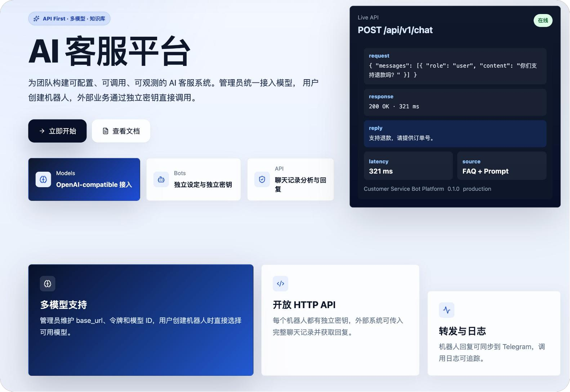Click the reply text 支持退款，请提供订单号。
Screen dimensions: 570x392
point(402,138)
